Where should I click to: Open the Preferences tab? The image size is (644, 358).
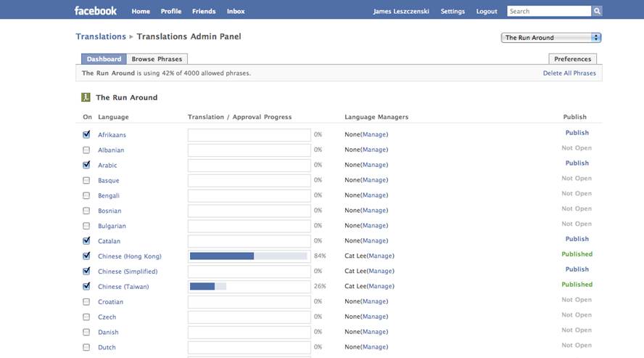[572, 59]
